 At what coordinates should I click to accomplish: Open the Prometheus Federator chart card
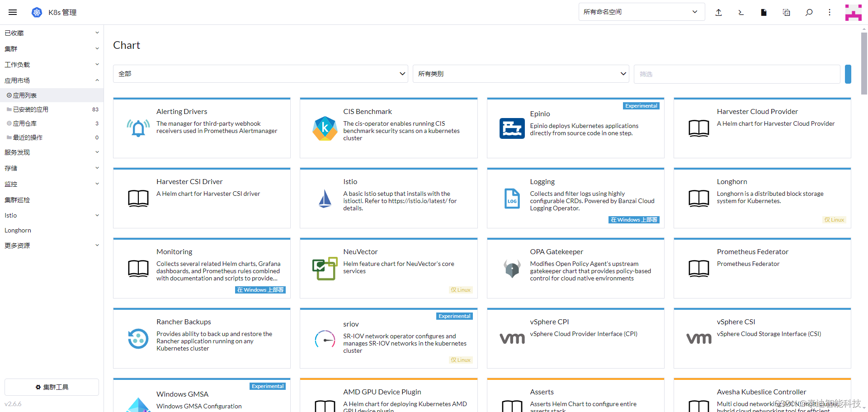762,268
